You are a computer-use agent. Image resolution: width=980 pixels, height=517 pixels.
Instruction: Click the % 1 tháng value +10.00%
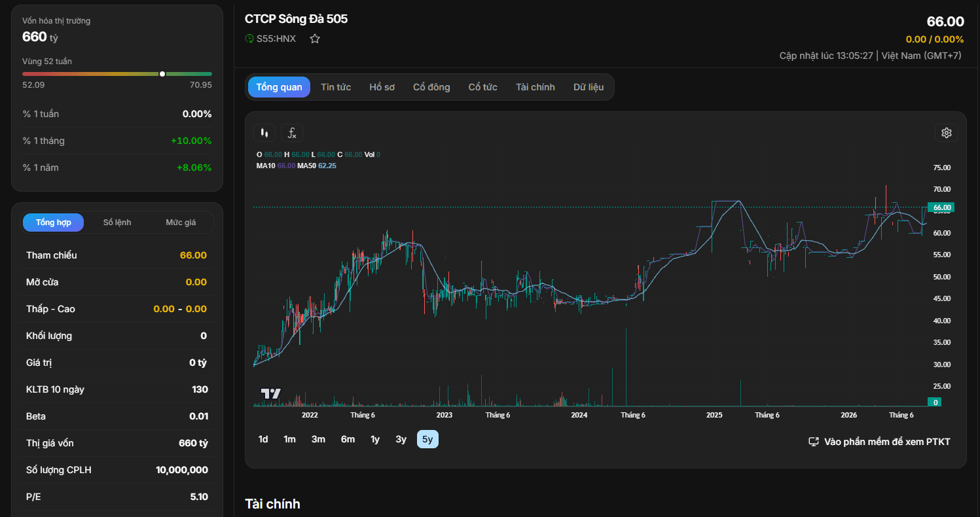(191, 141)
